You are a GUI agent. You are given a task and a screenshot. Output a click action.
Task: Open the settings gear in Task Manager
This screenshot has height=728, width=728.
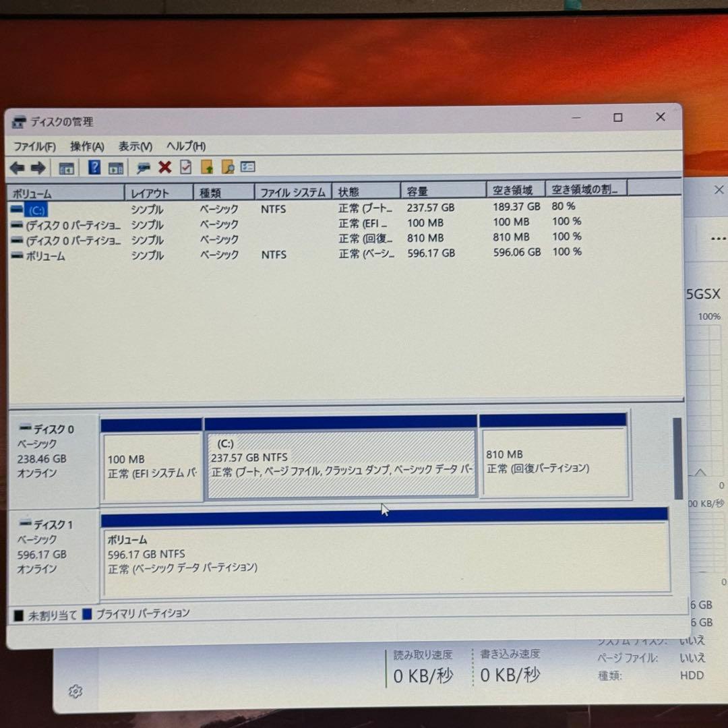point(75,692)
